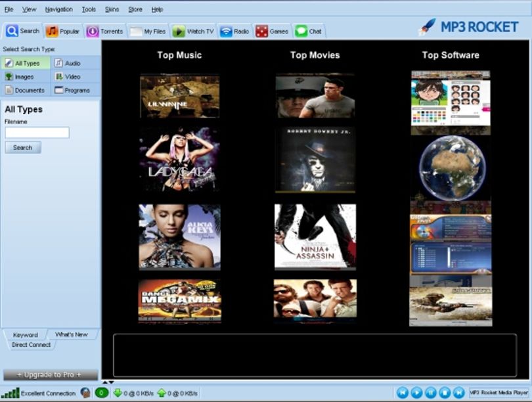Select the Video search type

(x=76, y=77)
